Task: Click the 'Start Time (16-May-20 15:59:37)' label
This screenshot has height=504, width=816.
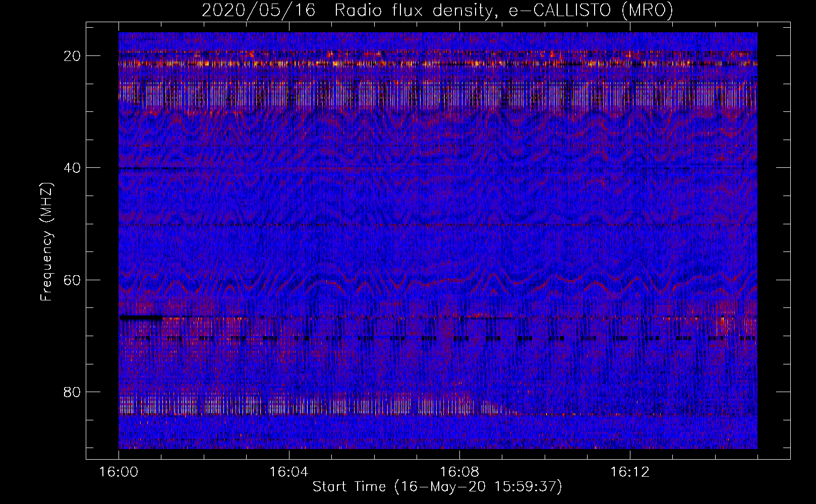Action: [437, 487]
